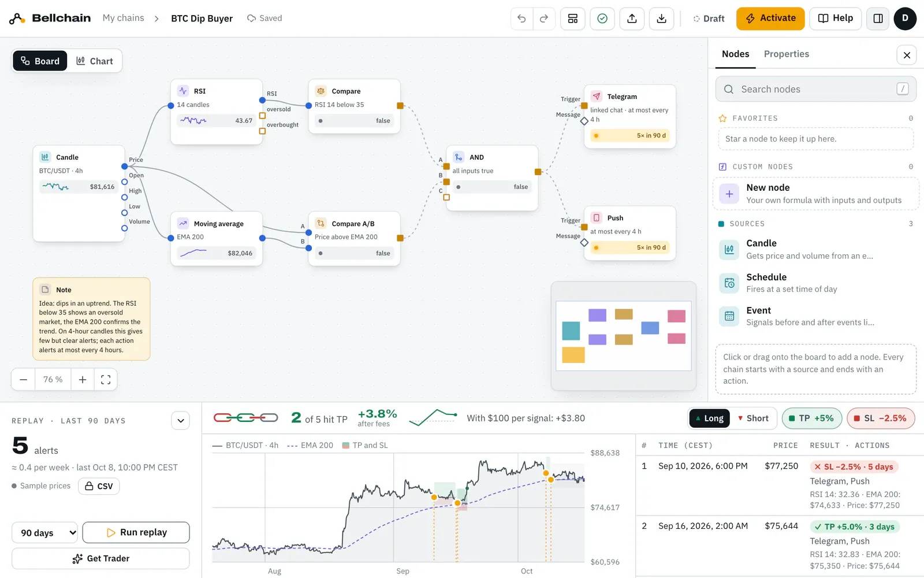The height and width of the screenshot is (578, 924).
Task: Close the Nodes panel
Action: coord(907,55)
